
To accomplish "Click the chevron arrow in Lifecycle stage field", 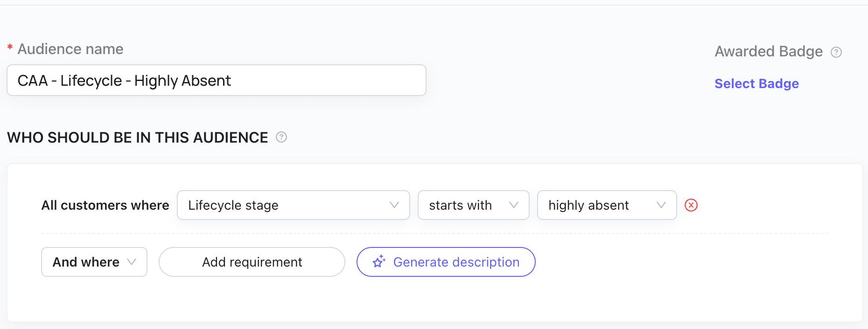I will [x=394, y=205].
